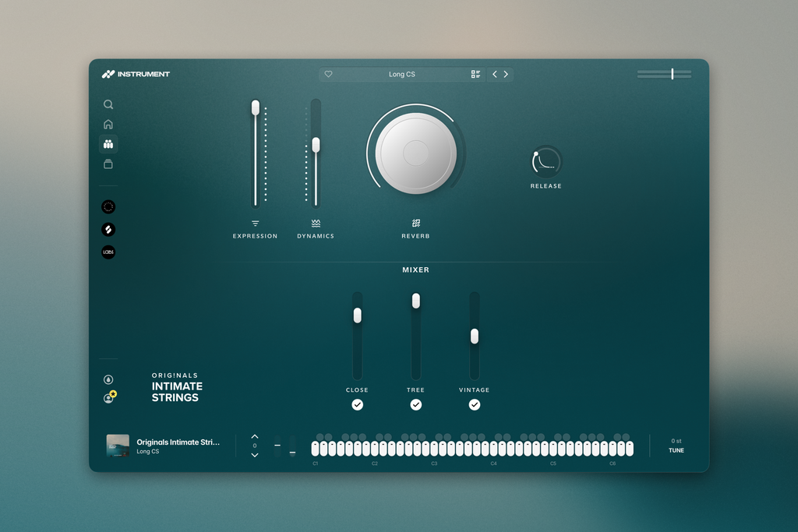Image resolution: width=798 pixels, height=532 pixels.
Task: Favorite the Long CS preset with heart
Action: (x=328, y=74)
